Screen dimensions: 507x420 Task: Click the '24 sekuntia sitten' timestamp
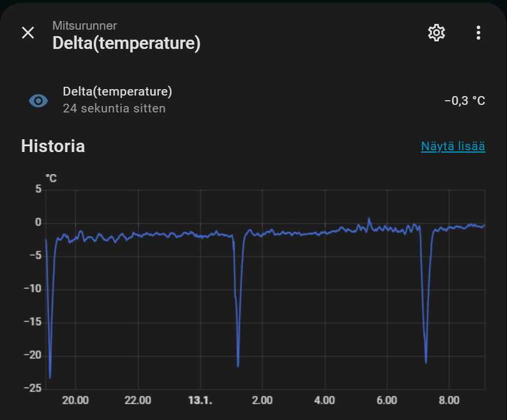coord(114,108)
